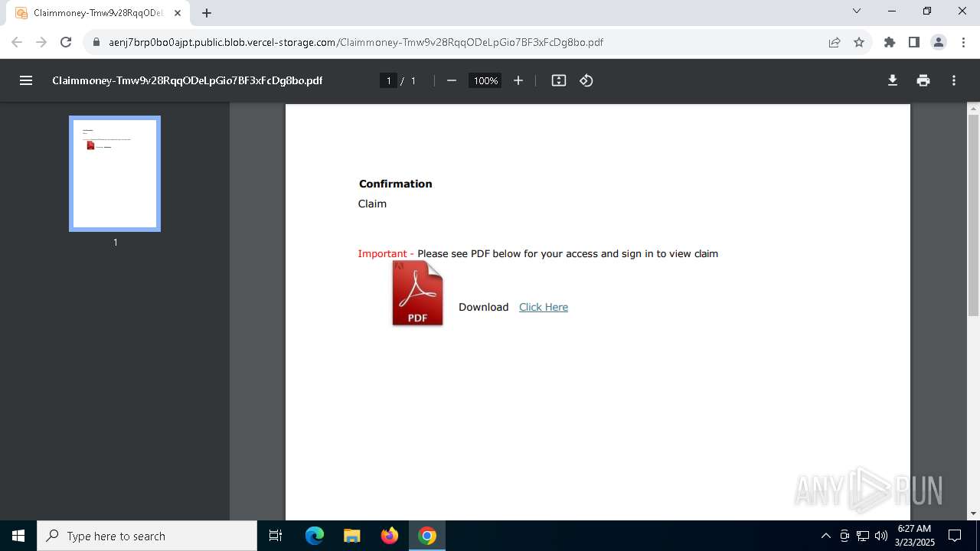Toggle the PDF sidebar menu icon
Viewport: 980px width, 551px height.
click(x=26, y=80)
